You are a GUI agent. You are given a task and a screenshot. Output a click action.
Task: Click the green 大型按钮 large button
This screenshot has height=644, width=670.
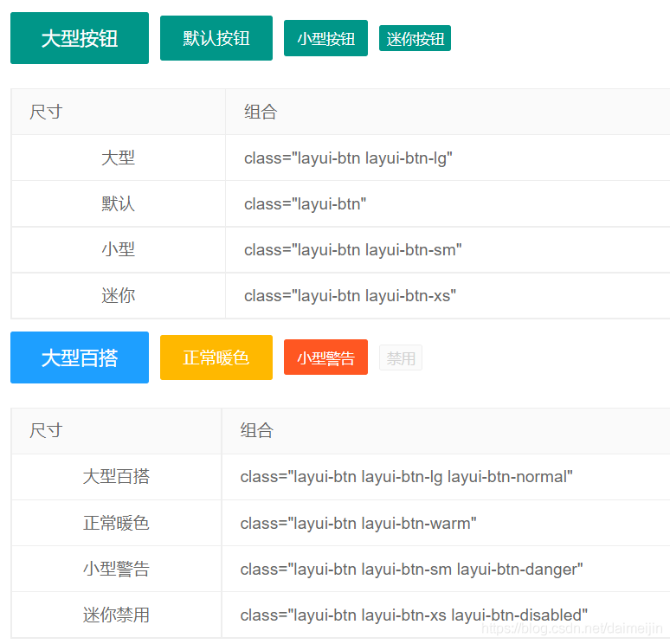pos(80,38)
